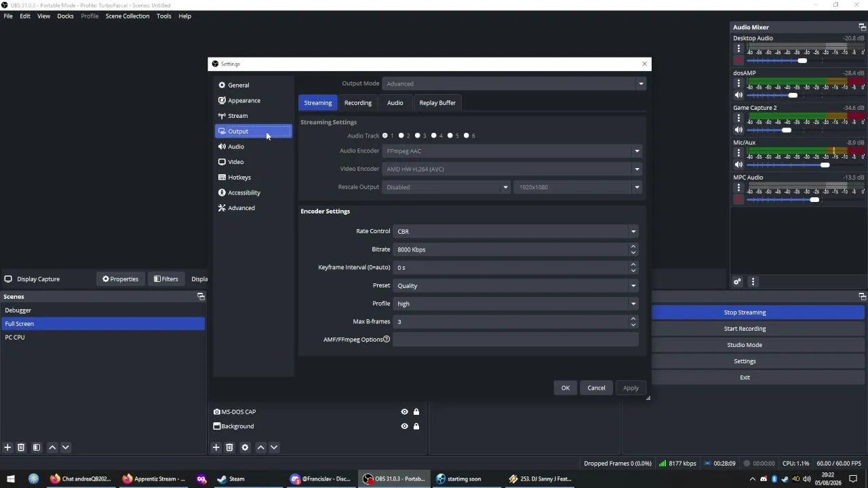
Task: Pop out the Controls dock
Action: click(x=862, y=296)
